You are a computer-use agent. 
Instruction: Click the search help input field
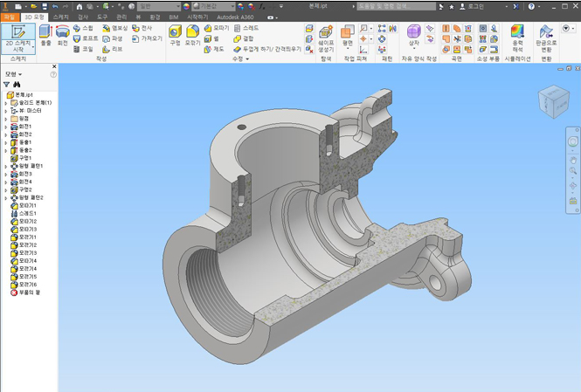coord(396,6)
